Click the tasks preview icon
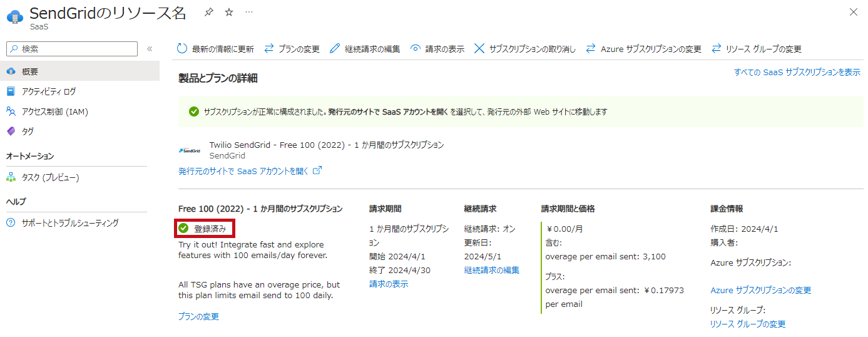Screen dimensions: 868x337 (11, 177)
